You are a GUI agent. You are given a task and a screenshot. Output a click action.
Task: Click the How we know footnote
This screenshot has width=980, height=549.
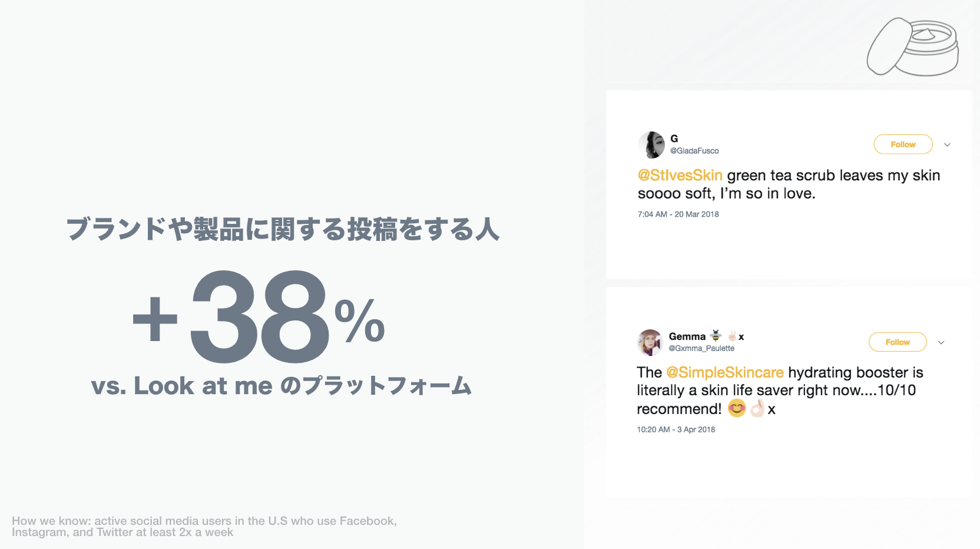pos(204,527)
